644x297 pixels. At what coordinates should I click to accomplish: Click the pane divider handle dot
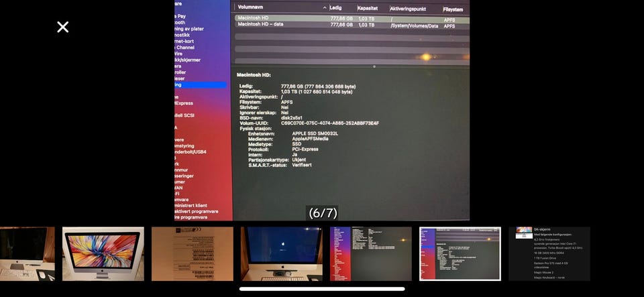(374, 66)
